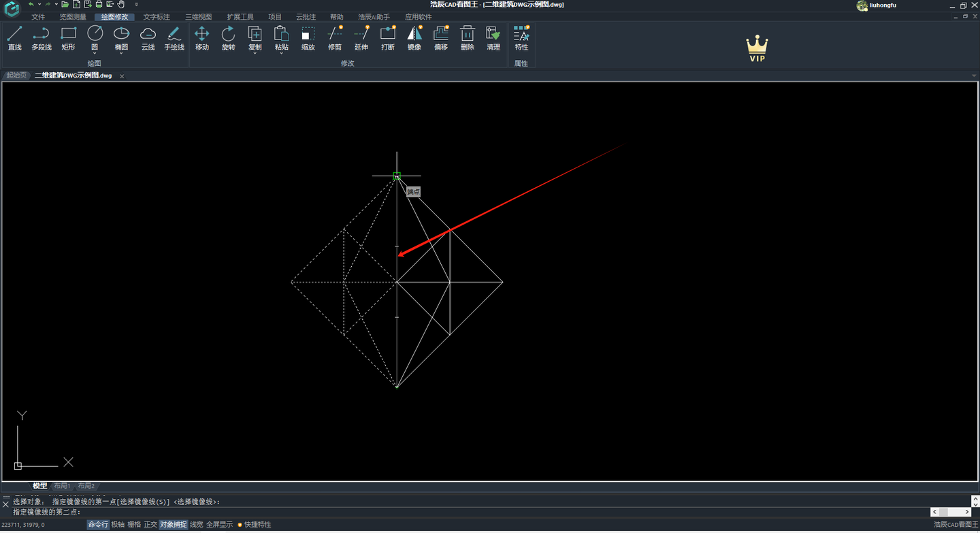Click the open folder icon in quick access bar
This screenshot has height=533, width=980.
tap(65, 5)
